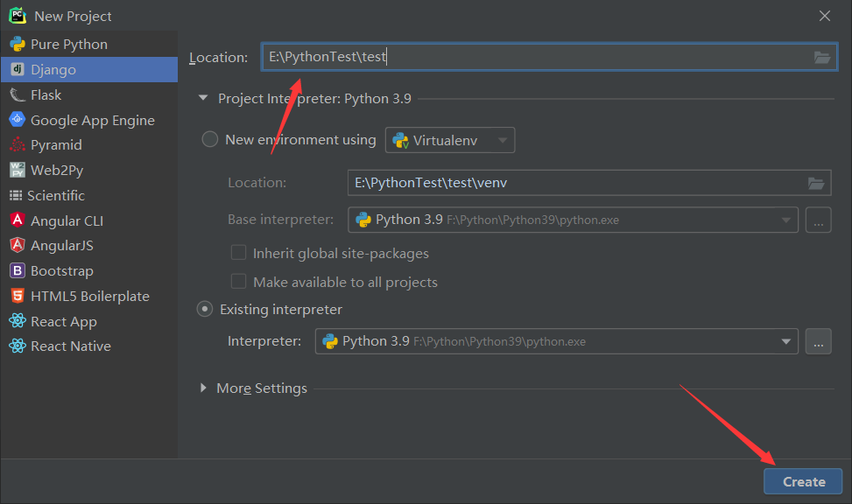Choose the Flask project icon
This screenshot has width=852, height=504.
pos(18,95)
